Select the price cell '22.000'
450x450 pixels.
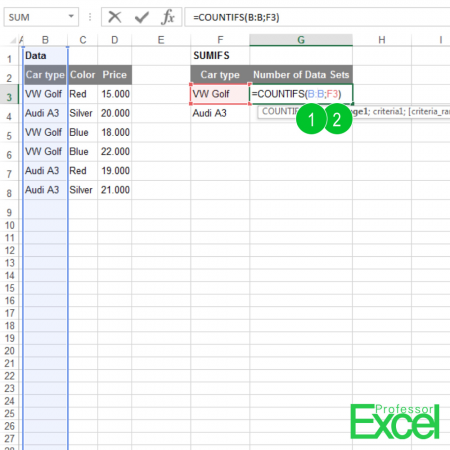click(x=115, y=152)
